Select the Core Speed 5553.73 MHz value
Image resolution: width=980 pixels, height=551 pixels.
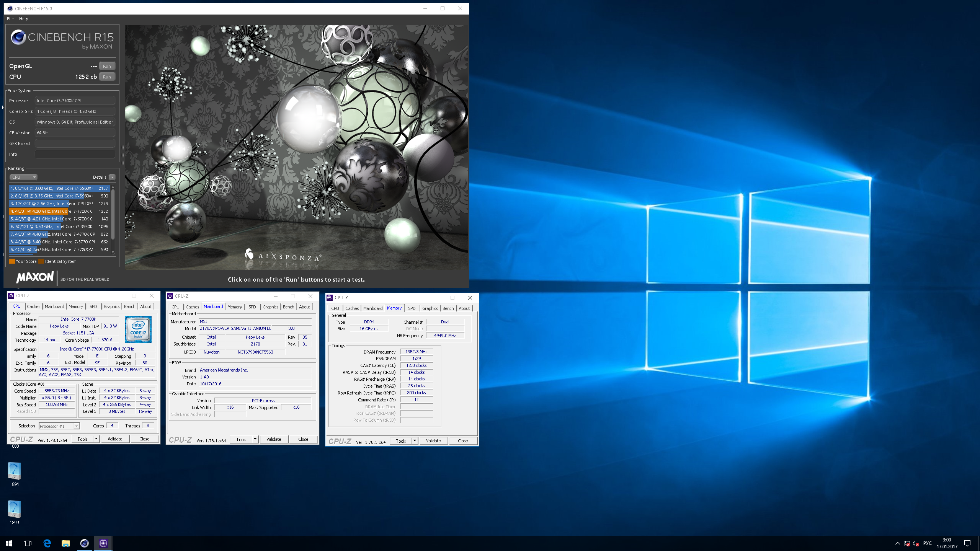point(57,391)
